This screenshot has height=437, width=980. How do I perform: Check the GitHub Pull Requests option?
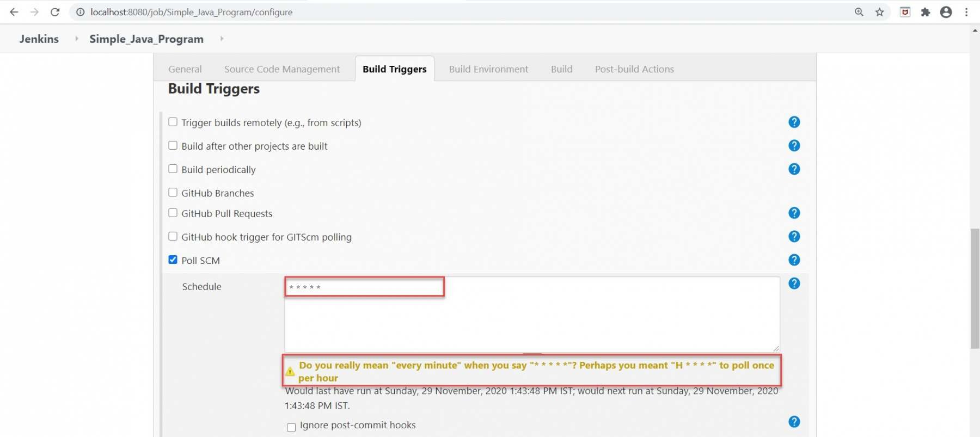point(173,213)
